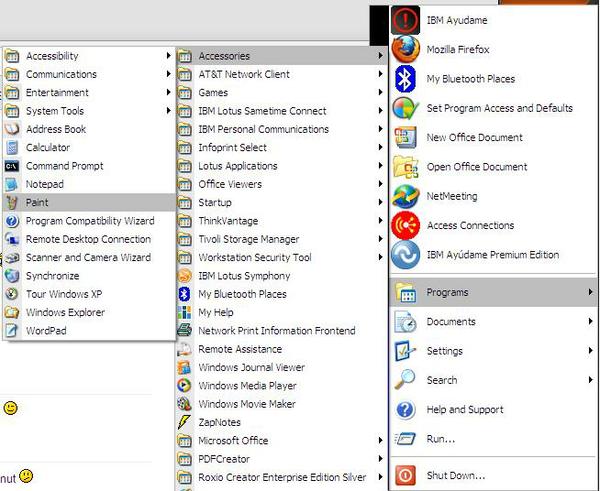The height and width of the screenshot is (491, 600).
Task: Click the NetMeeting globe icon
Action: pos(405,196)
